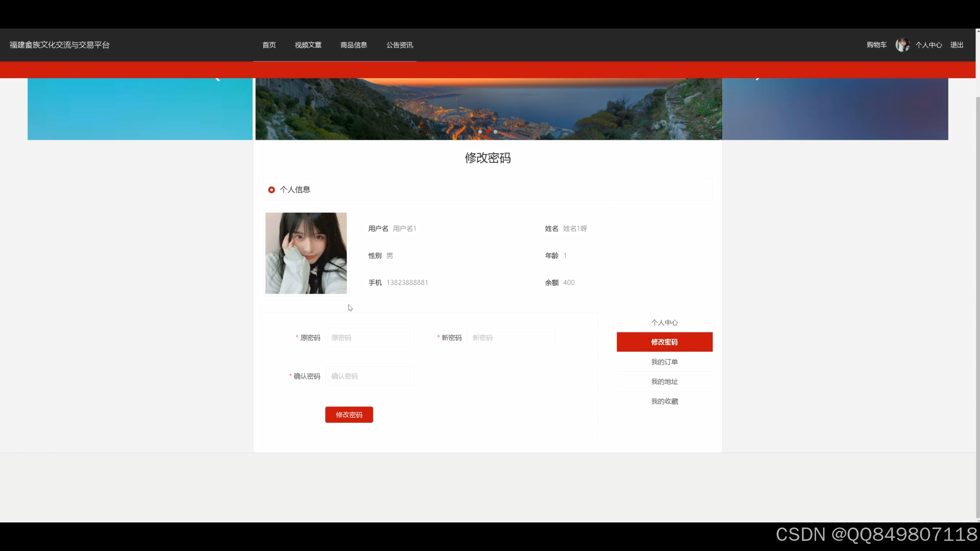The width and height of the screenshot is (980, 551).
Task: Go to 视频文章 in navigation
Action: pyautogui.click(x=308, y=45)
